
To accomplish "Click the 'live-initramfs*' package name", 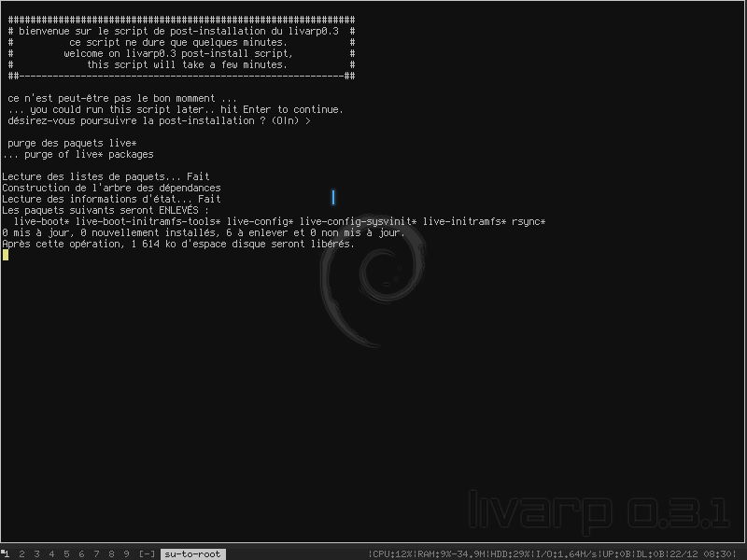I will 464,221.
